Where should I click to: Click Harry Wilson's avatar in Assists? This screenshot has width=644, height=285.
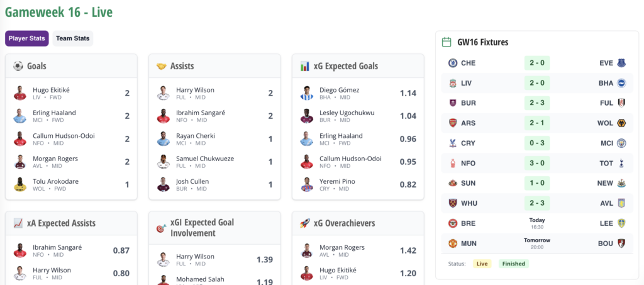(163, 93)
